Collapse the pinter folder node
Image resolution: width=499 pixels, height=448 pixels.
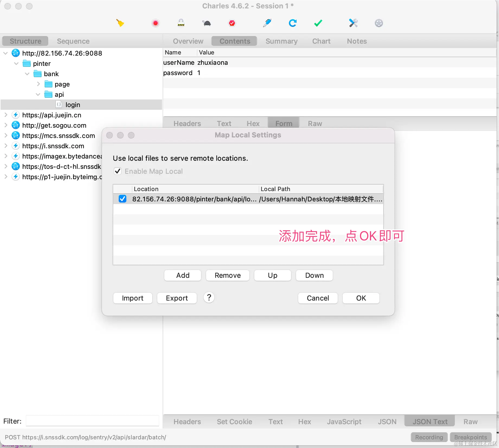coord(16,63)
